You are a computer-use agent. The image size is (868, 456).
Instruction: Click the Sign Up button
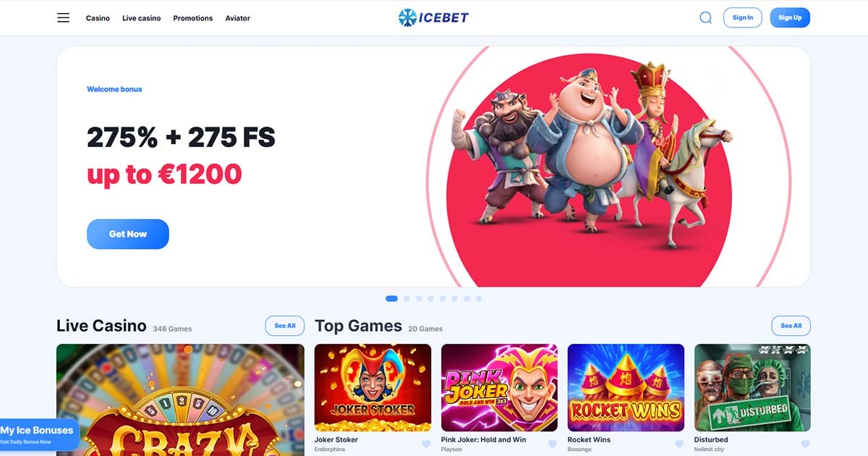(x=790, y=18)
